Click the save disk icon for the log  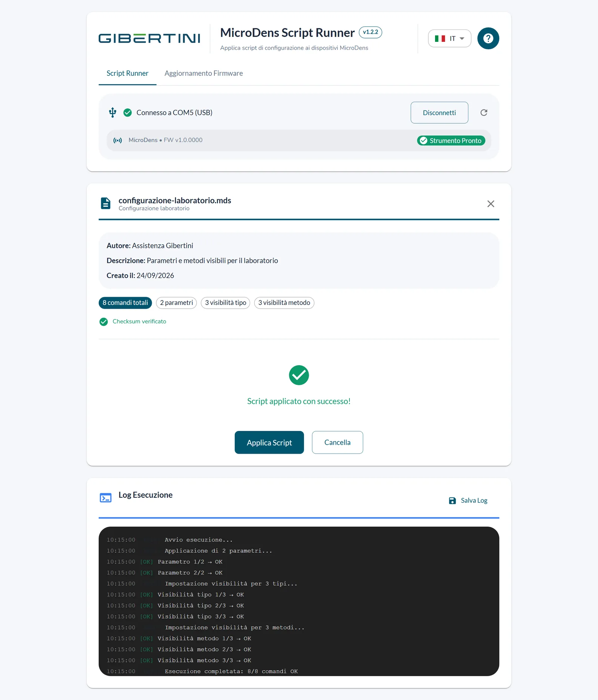pos(452,501)
